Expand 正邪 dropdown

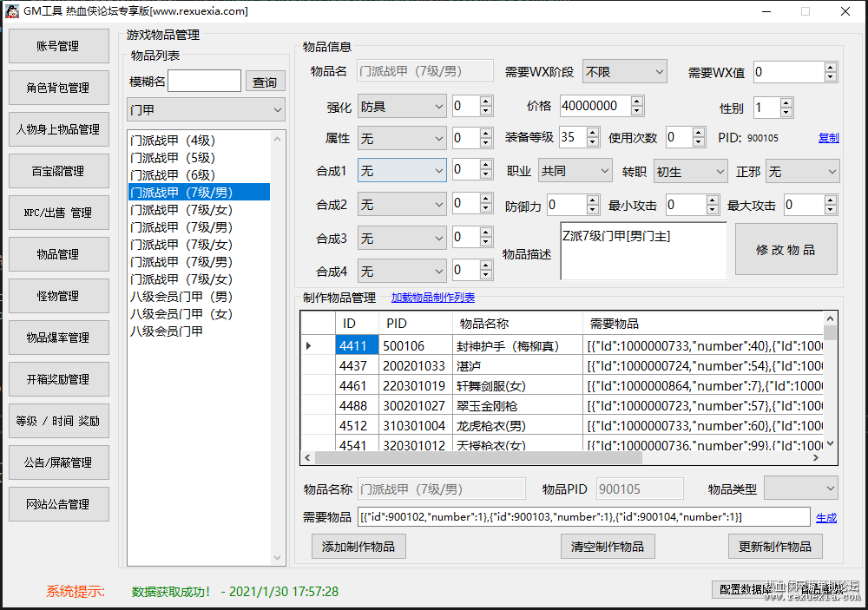click(x=803, y=172)
